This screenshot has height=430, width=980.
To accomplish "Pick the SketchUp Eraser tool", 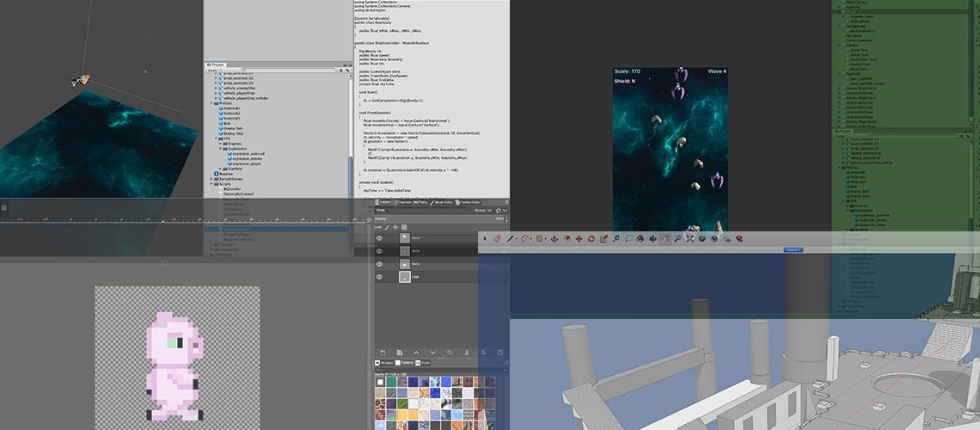I will [x=497, y=238].
